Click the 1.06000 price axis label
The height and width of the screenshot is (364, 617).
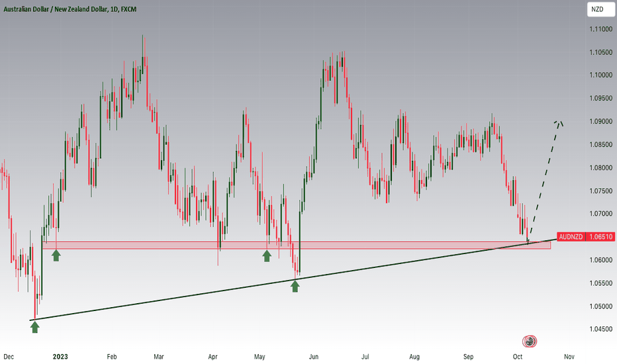point(601,260)
